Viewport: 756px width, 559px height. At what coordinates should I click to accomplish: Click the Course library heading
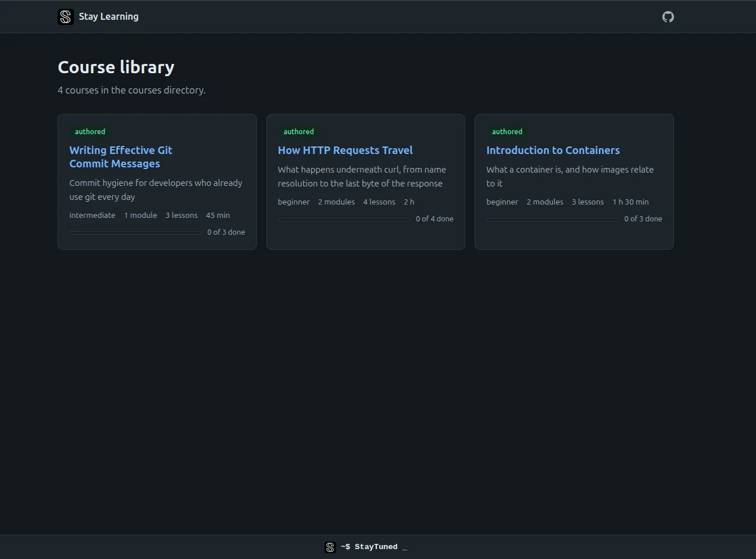[116, 67]
